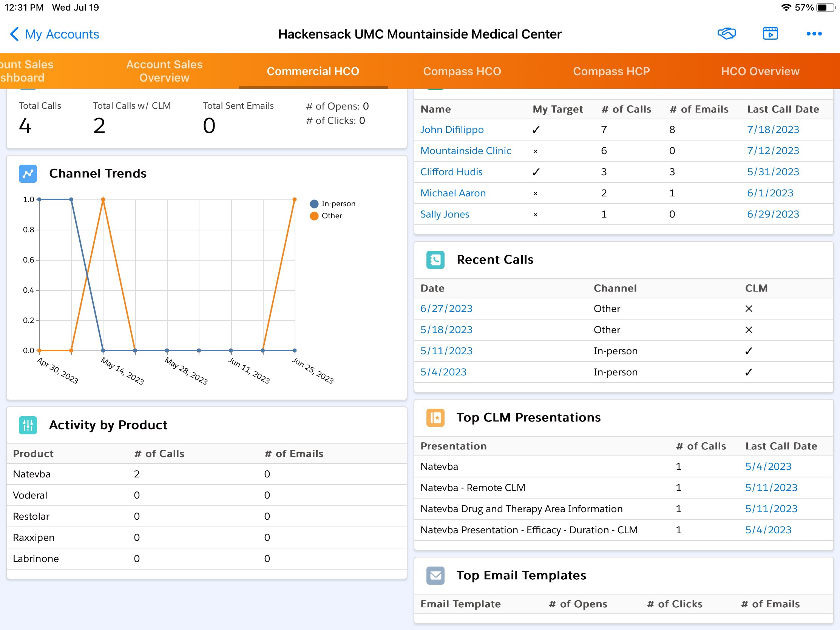Tap the handshake icon in header

tap(726, 34)
